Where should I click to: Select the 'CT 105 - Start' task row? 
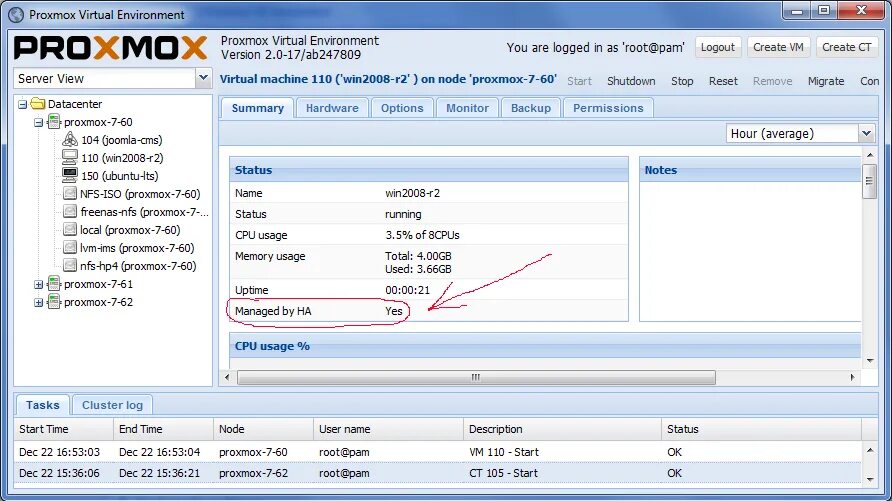(x=438, y=473)
